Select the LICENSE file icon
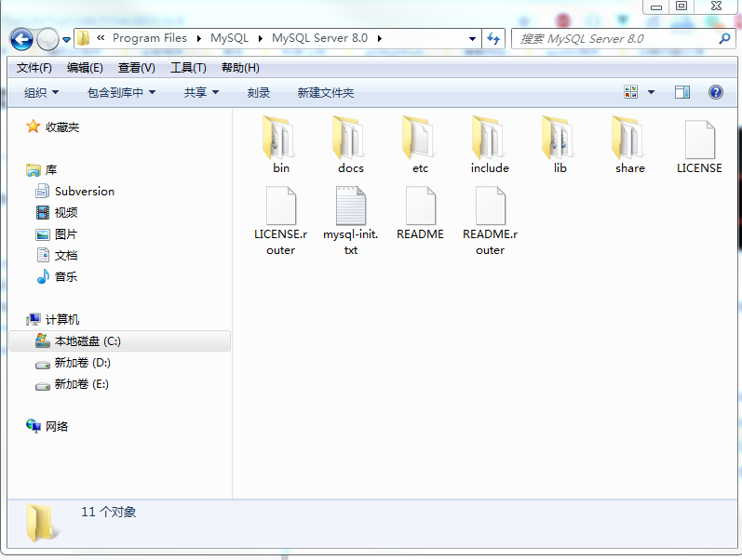 click(x=699, y=140)
